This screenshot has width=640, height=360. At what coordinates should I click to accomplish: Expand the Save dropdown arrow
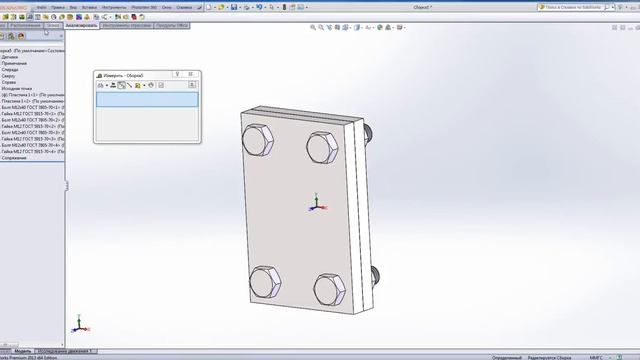click(x=240, y=7)
